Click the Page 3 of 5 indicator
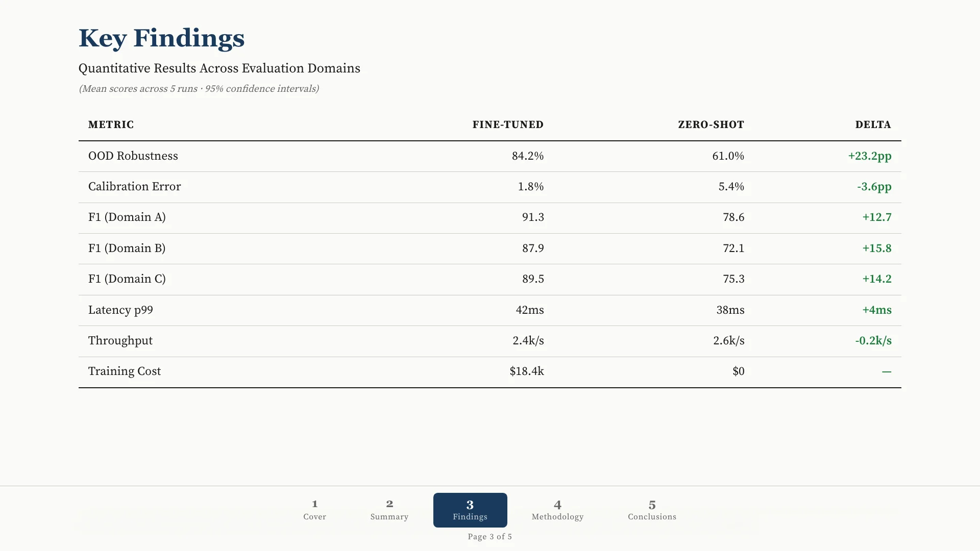 coord(490,537)
